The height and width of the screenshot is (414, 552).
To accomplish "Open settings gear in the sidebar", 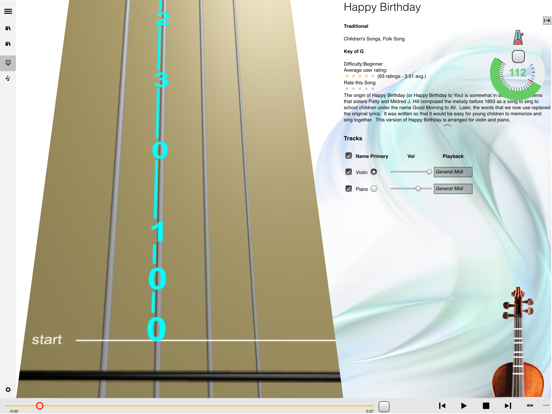I will pos(8,389).
